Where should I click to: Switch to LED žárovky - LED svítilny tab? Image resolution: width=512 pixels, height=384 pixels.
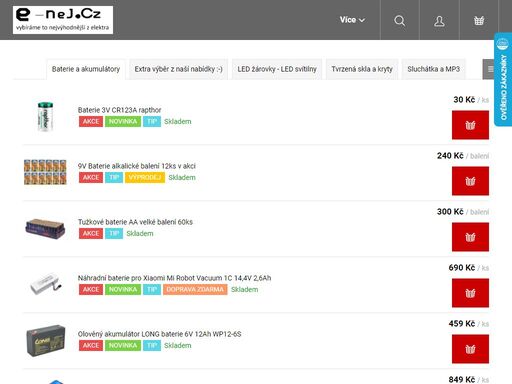click(277, 69)
